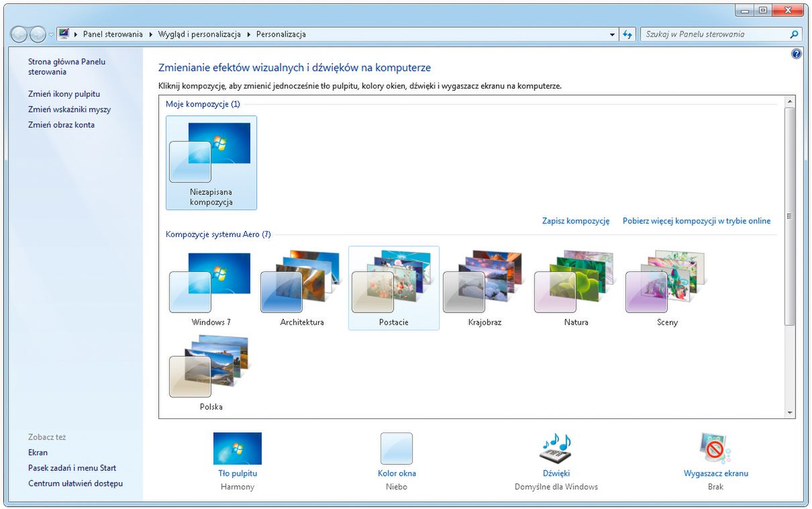Click the 'Tło pulpitu' wallpaper icon
812x509 pixels.
click(238, 449)
